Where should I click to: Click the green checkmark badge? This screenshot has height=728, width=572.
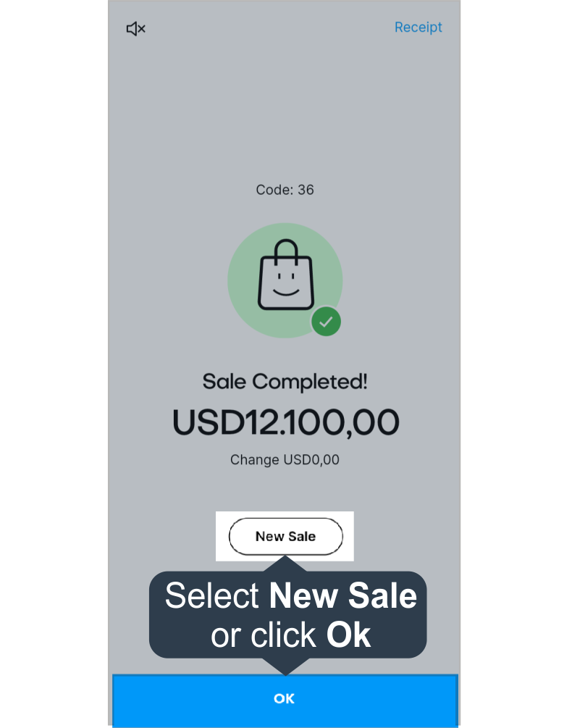click(x=326, y=322)
